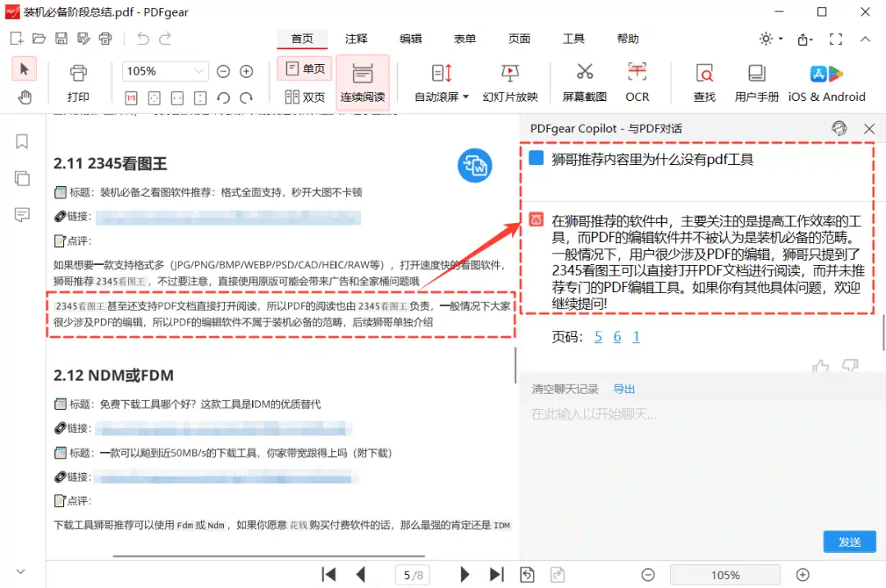Open comments panel in left sidebar
This screenshot has height=588, width=886.
(21, 215)
